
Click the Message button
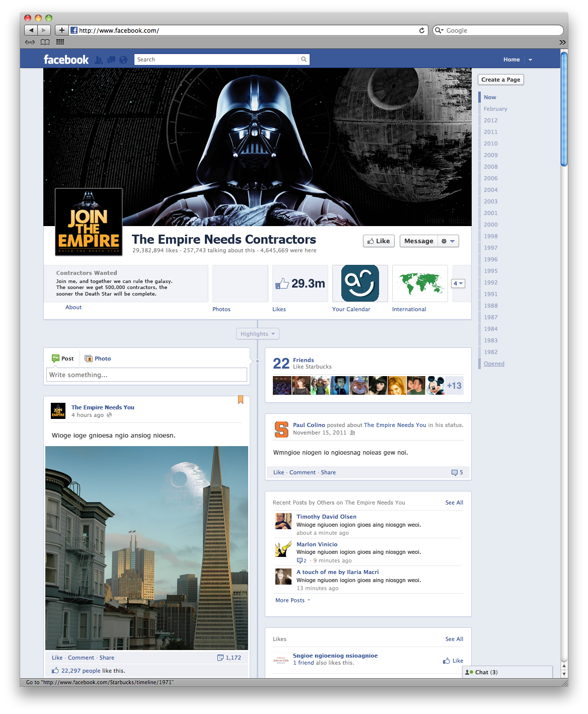(419, 241)
